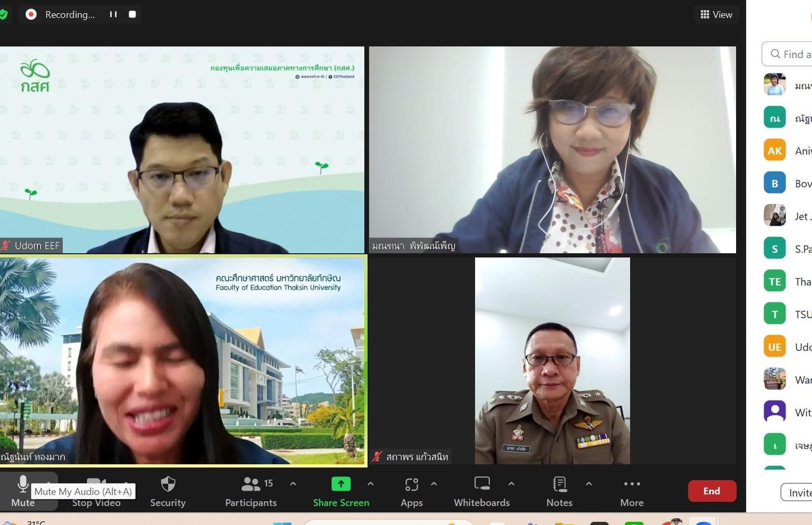This screenshot has height=525, width=812.
Task: Expand the Notes options arrow
Action: (589, 483)
